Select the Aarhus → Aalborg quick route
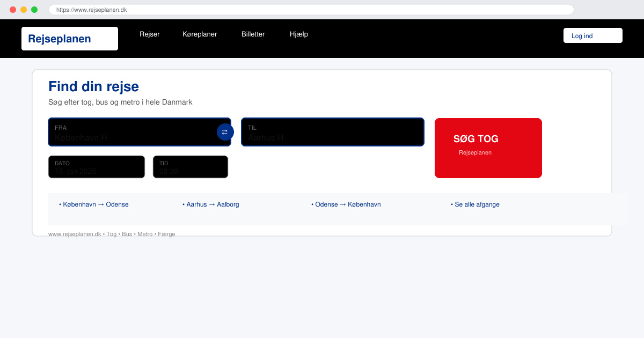This screenshot has width=644, height=338. (211, 204)
